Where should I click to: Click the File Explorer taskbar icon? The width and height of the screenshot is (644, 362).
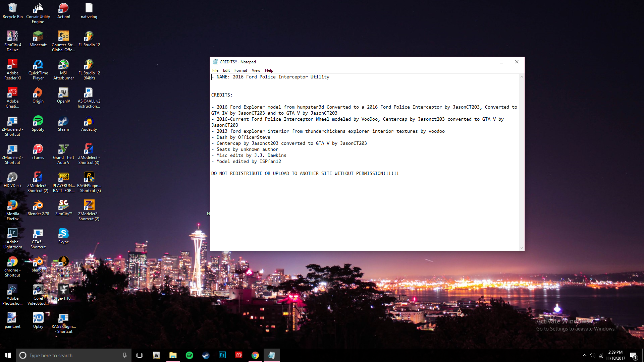click(x=173, y=355)
